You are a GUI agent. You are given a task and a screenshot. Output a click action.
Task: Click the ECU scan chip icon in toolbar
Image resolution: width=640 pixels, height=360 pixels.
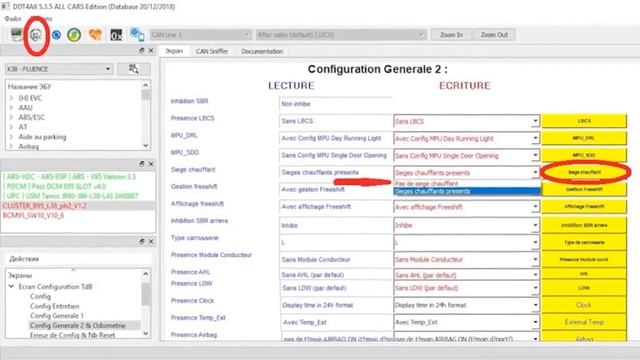pyautogui.click(x=16, y=35)
